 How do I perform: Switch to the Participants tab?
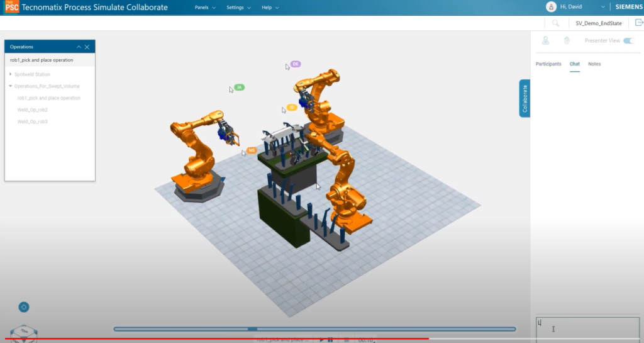[548, 64]
